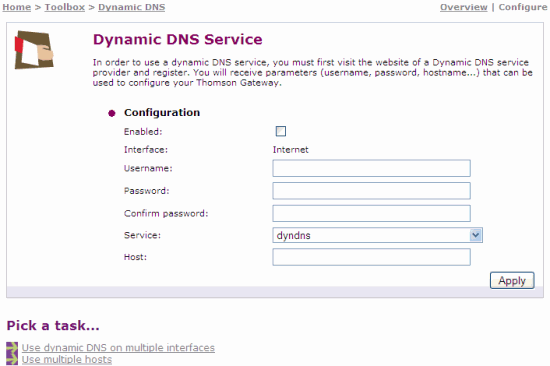Click the Pick a task... heading
550x366 pixels.
point(53,326)
